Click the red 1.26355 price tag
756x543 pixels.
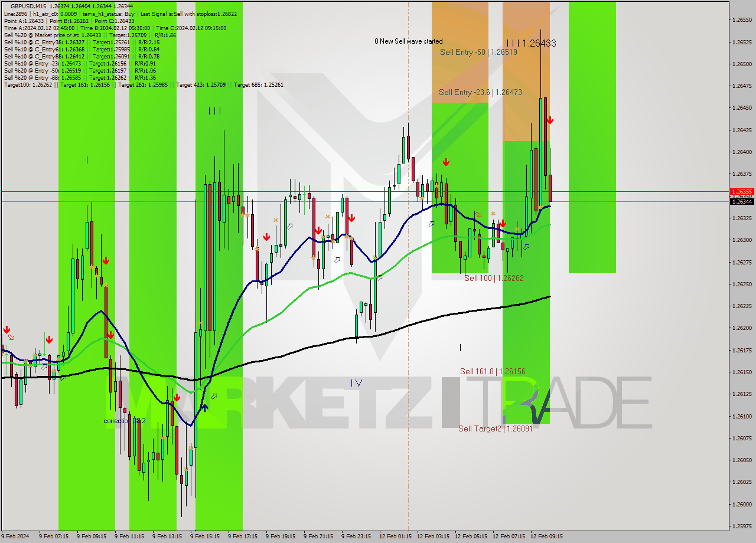point(742,192)
